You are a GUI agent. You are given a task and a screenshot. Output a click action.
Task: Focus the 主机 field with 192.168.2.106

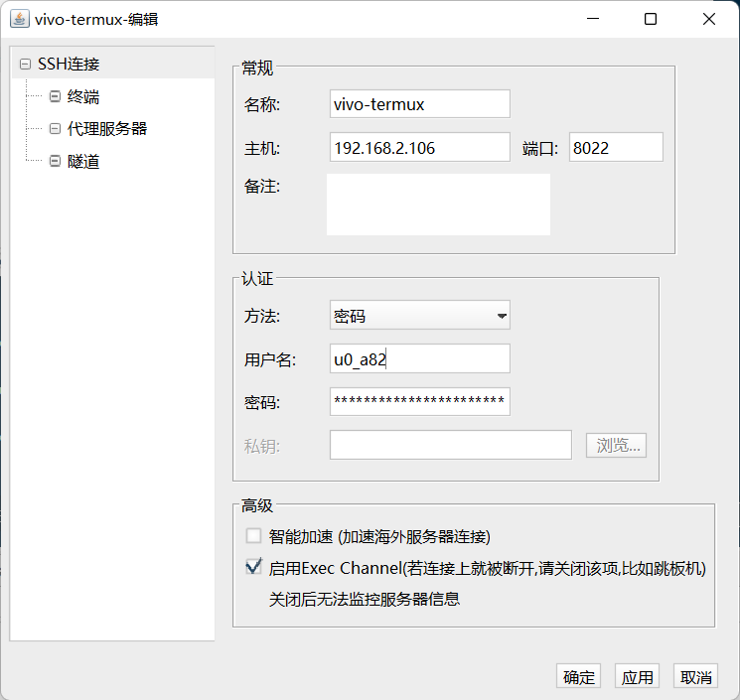(419, 147)
